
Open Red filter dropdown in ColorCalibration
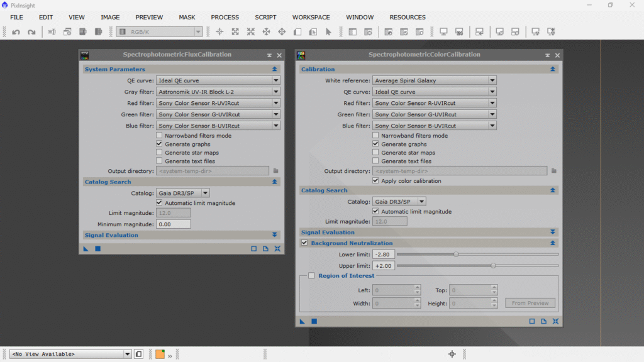pos(435,103)
